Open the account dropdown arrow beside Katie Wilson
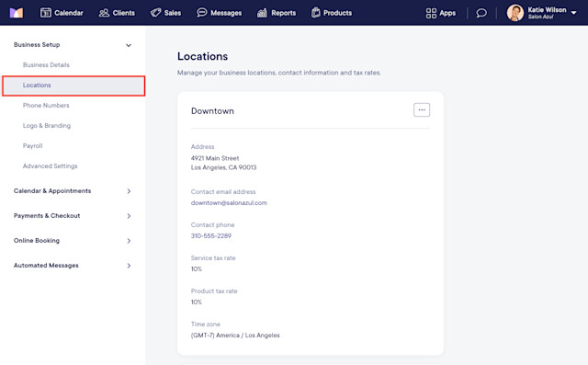588x365 pixels. pyautogui.click(x=573, y=13)
